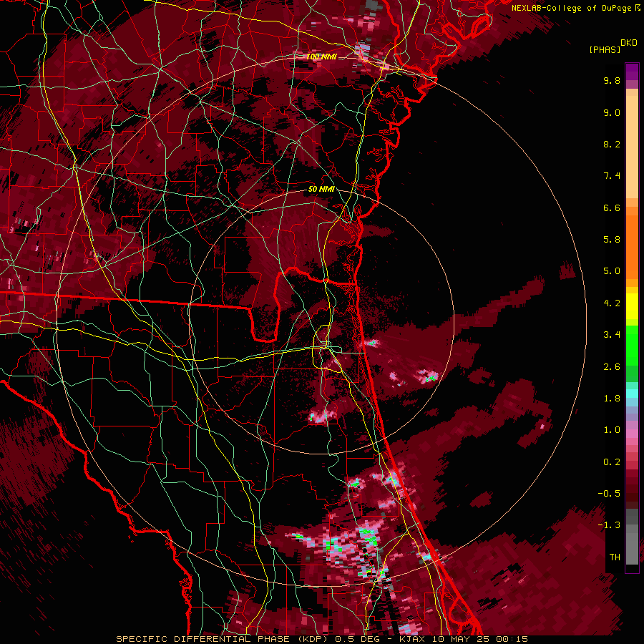This screenshot has width=644, height=644.
Task: Click the DKD label above the color scale
Action: [629, 43]
